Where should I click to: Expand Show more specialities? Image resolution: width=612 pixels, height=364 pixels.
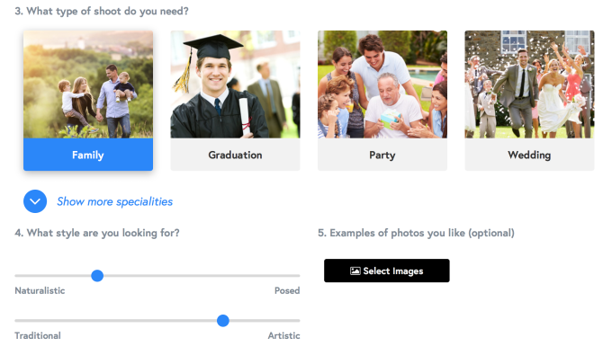[x=114, y=201]
